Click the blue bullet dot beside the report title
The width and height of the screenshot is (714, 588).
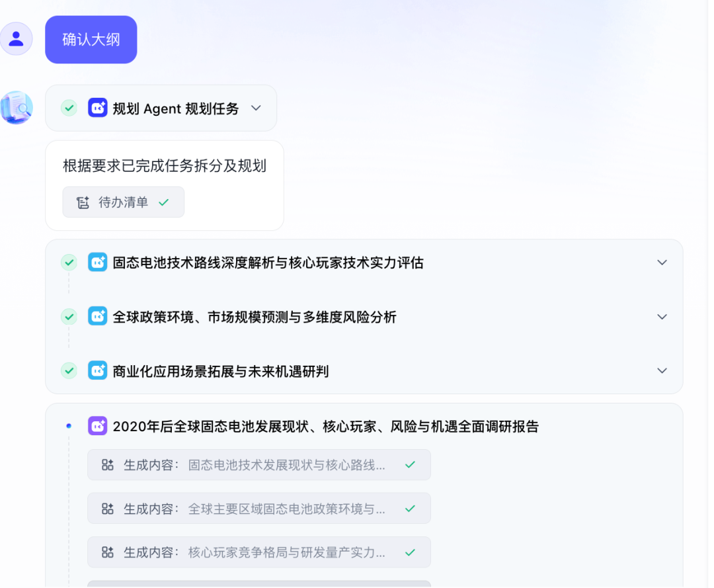tap(69, 426)
